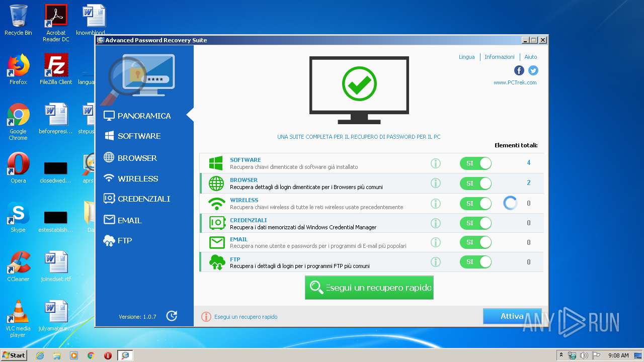Click the SOFTWARE row title text

pos(246,160)
